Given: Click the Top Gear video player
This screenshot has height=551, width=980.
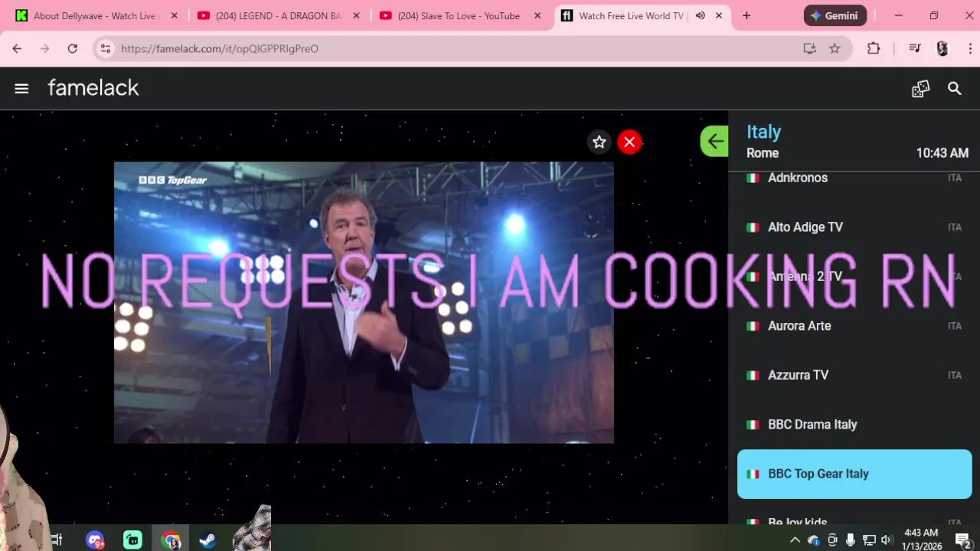Looking at the screenshot, I should coord(364,302).
